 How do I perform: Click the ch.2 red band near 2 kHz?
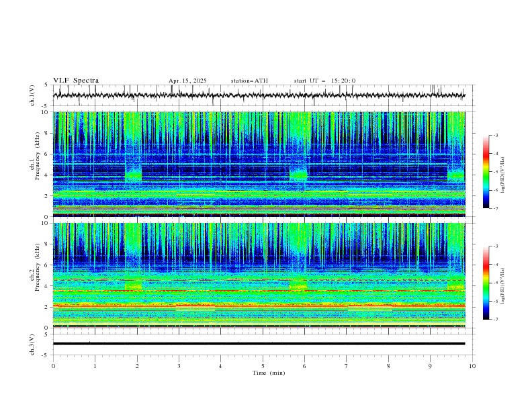pyautogui.click(x=259, y=306)
